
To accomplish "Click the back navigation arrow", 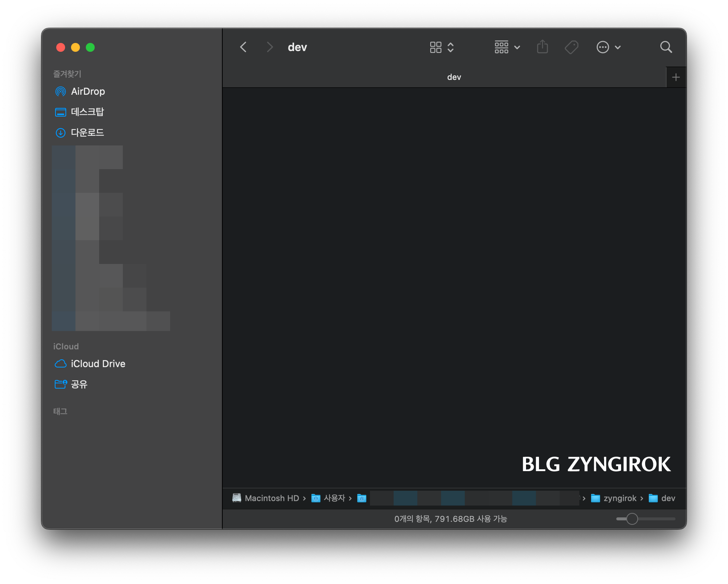I will pyautogui.click(x=243, y=47).
